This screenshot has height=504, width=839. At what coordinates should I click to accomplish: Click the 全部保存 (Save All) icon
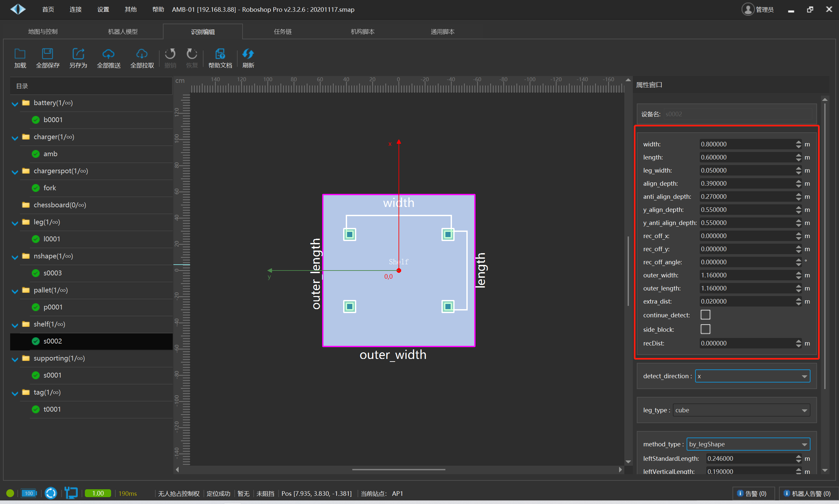pyautogui.click(x=47, y=54)
